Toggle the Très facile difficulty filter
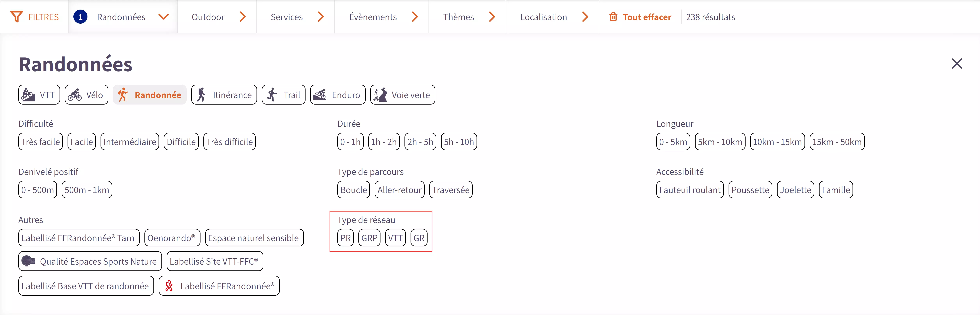Image resolution: width=980 pixels, height=315 pixels. coord(40,142)
